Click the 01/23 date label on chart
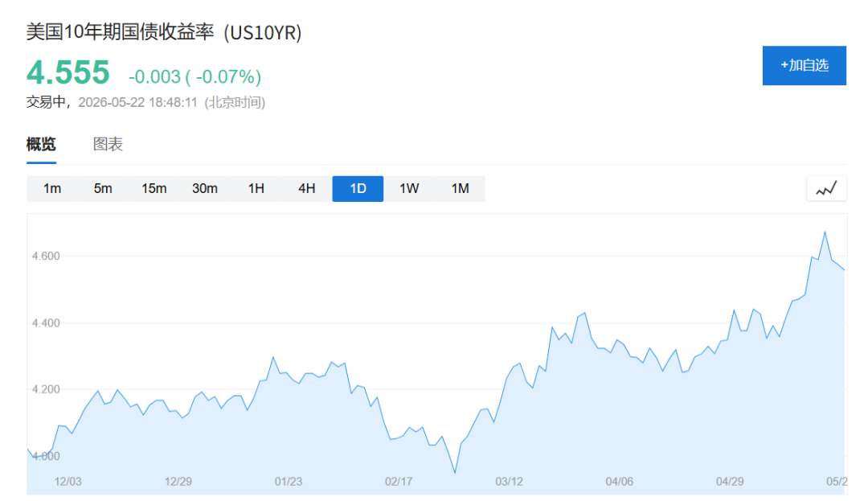Image resolution: width=868 pixels, height=501 pixels. click(x=289, y=482)
